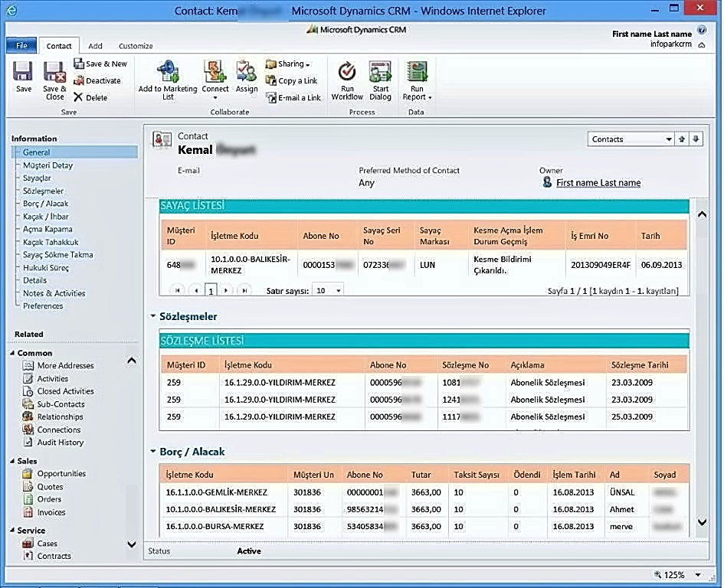Go to Müşteri Detay section
Image resolution: width=724 pixels, height=588 pixels.
[x=48, y=165]
